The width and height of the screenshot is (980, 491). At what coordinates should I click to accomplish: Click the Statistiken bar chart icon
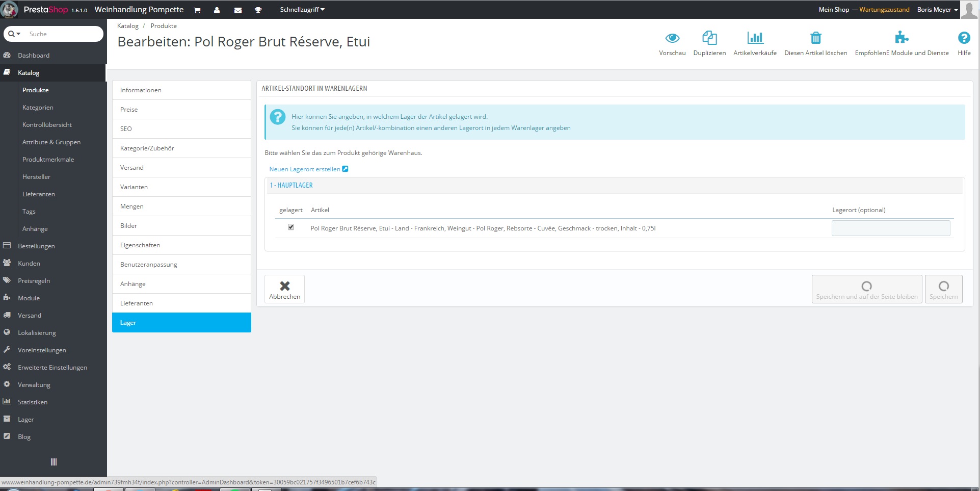point(7,402)
